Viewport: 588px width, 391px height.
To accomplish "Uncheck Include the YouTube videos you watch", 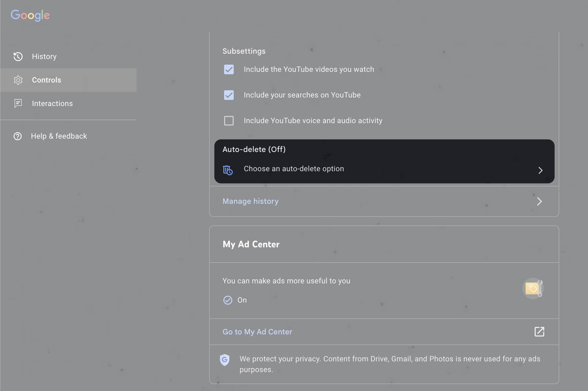I will pos(229,69).
